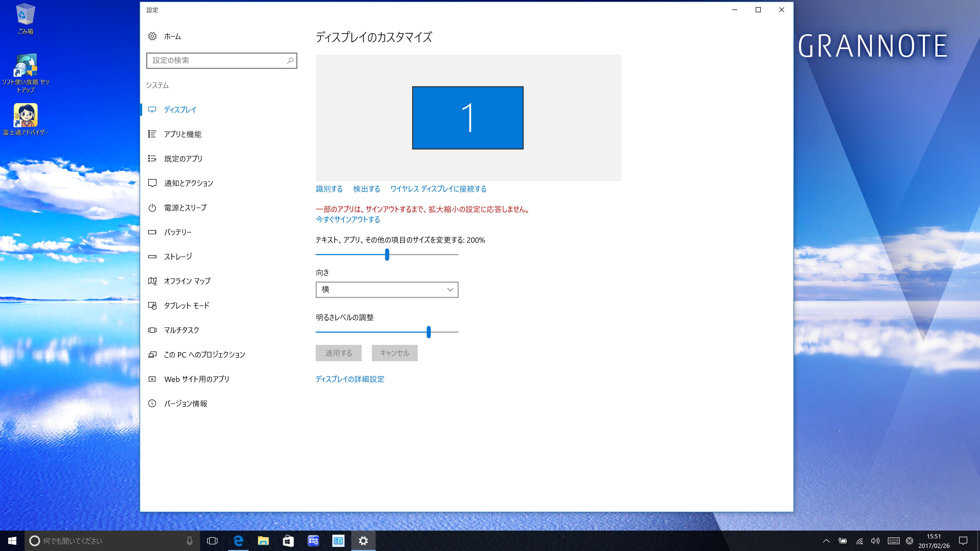This screenshot has width=980, height=551.
Task: Select アプリと機能 in the sidebar
Action: point(183,134)
